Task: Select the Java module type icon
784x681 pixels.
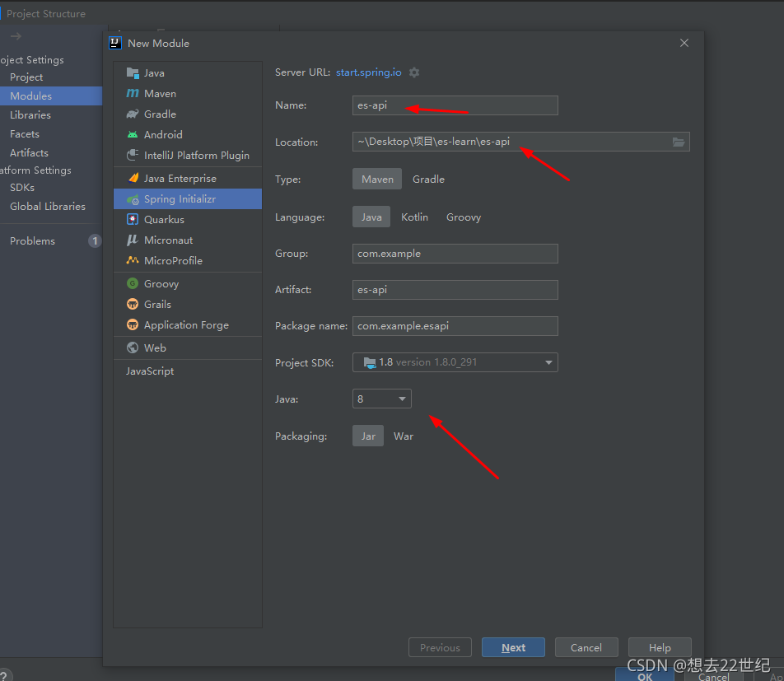Action: tap(133, 73)
